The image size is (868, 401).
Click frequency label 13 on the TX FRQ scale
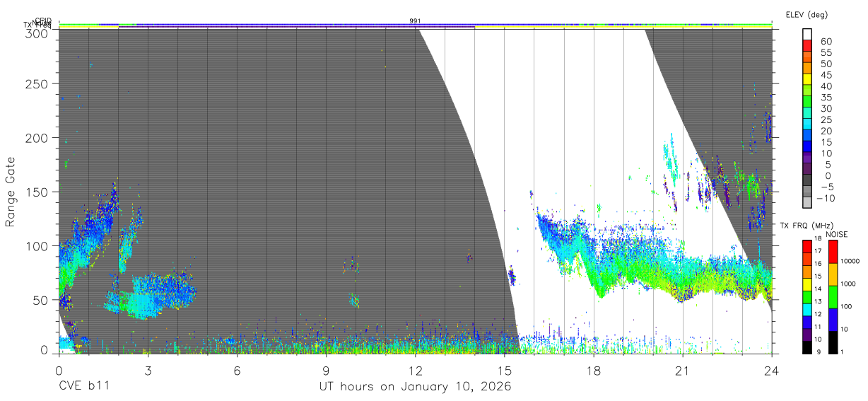[x=818, y=301]
